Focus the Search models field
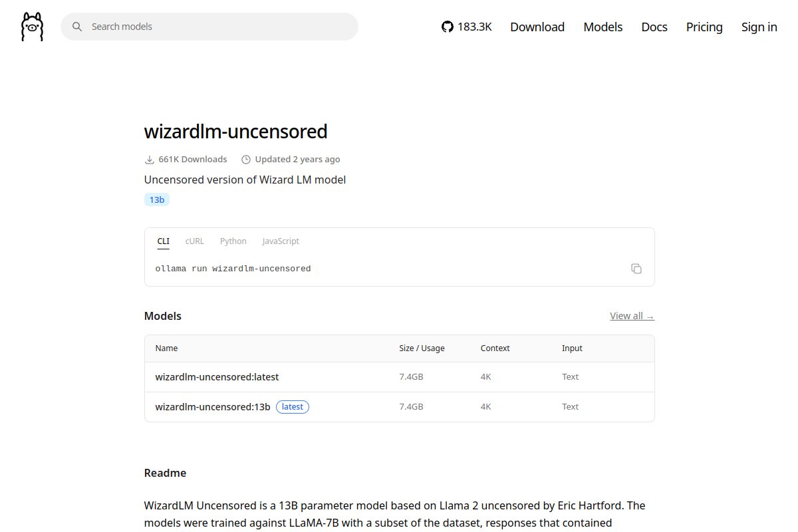798x532 pixels. click(209, 27)
